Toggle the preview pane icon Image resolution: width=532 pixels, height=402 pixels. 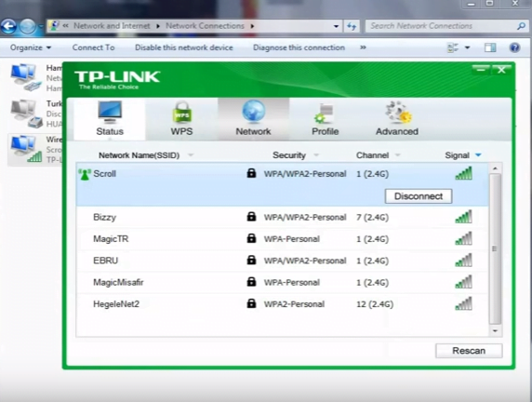tap(490, 47)
